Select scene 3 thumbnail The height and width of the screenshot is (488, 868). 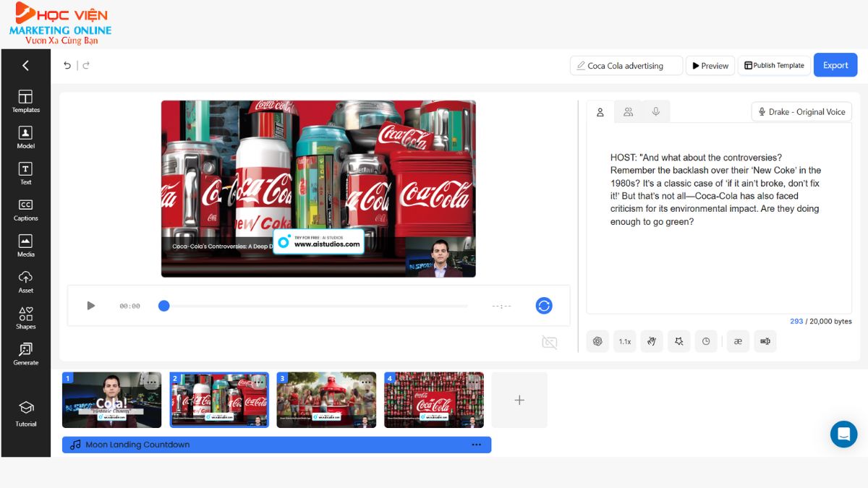pos(326,400)
